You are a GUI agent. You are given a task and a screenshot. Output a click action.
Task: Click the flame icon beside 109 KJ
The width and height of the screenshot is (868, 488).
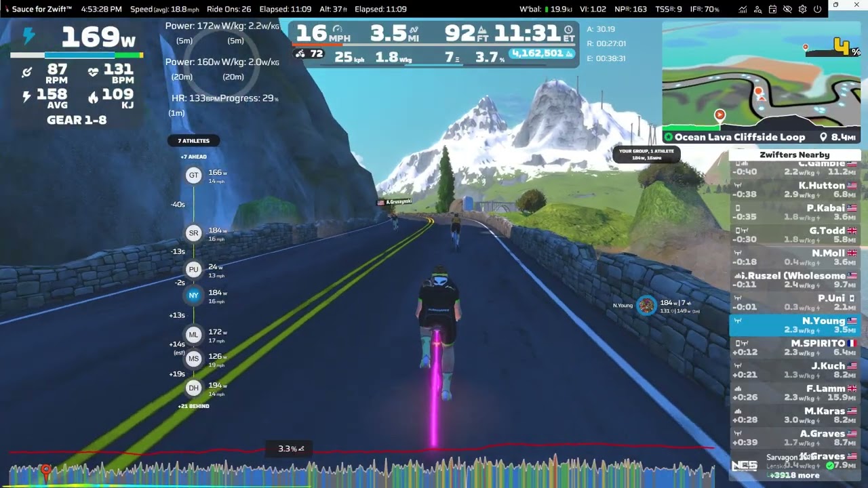click(x=94, y=98)
